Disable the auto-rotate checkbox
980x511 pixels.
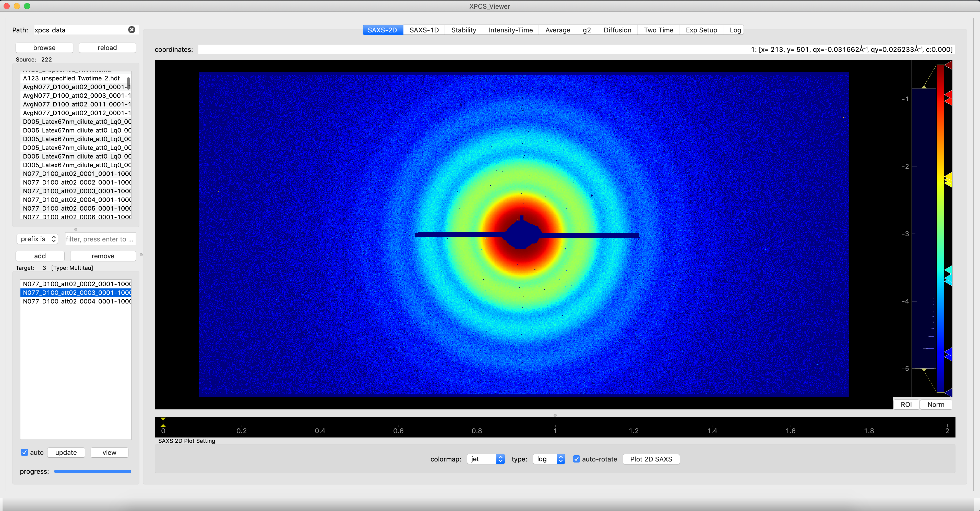(x=577, y=459)
